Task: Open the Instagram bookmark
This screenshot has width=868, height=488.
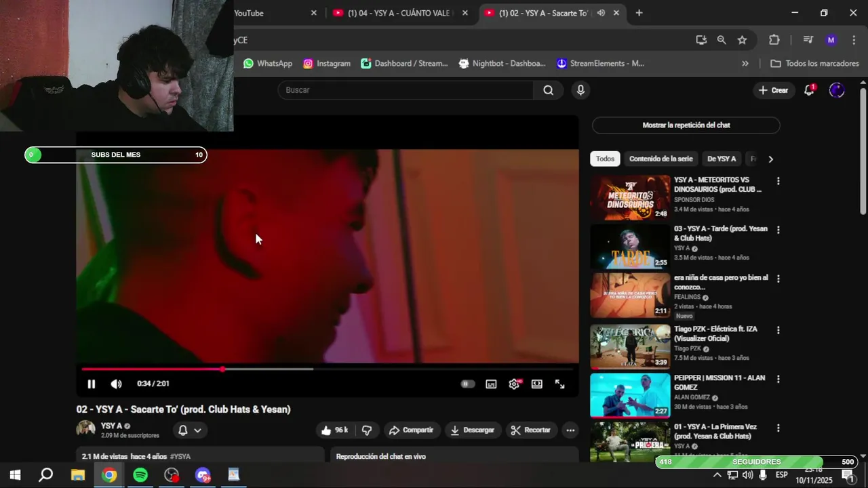Action: tap(327, 63)
